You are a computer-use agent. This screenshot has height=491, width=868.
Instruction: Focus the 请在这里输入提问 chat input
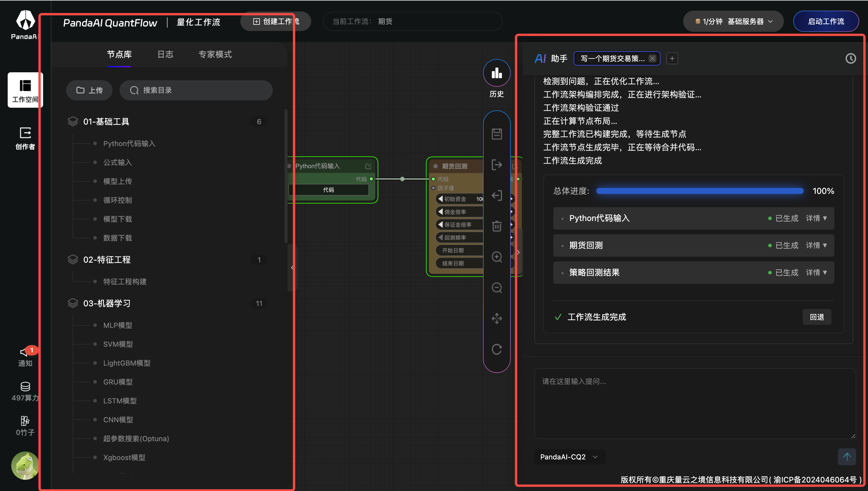(695, 404)
